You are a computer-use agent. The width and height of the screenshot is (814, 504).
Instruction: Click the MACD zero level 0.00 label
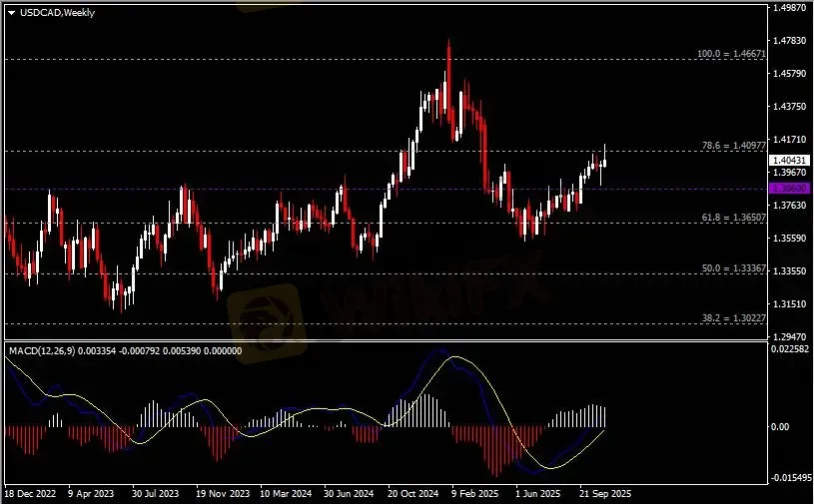click(x=781, y=426)
